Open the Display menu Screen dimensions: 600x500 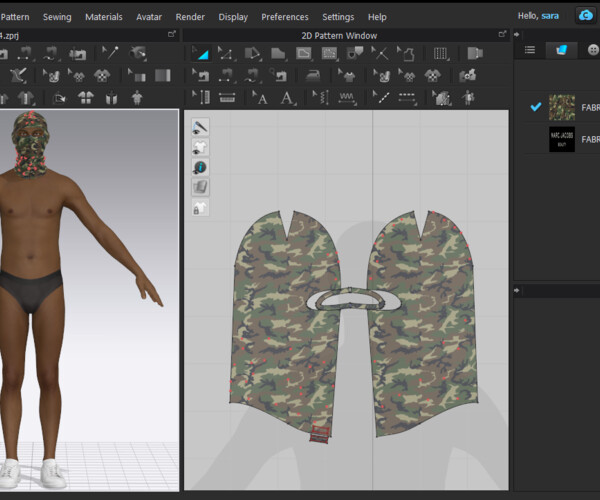(x=233, y=17)
